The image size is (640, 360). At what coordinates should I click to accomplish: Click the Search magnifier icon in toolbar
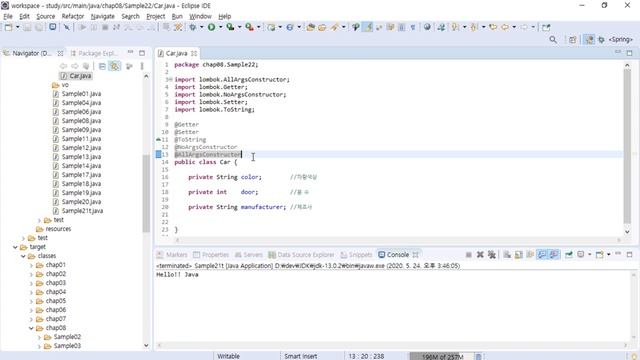(x=553, y=40)
